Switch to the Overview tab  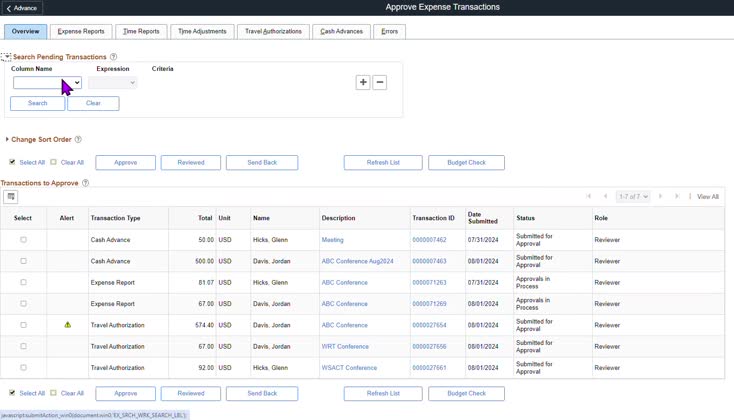(26, 31)
